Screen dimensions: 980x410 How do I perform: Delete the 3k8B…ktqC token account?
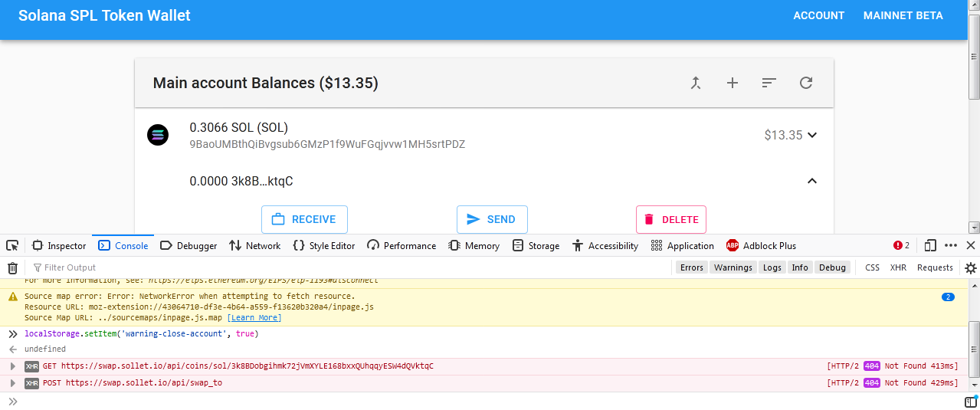671,219
